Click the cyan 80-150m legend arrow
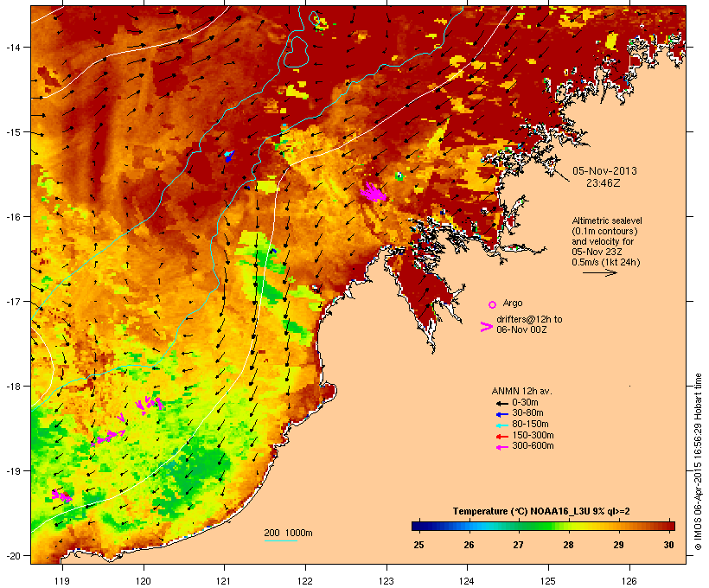 point(501,425)
